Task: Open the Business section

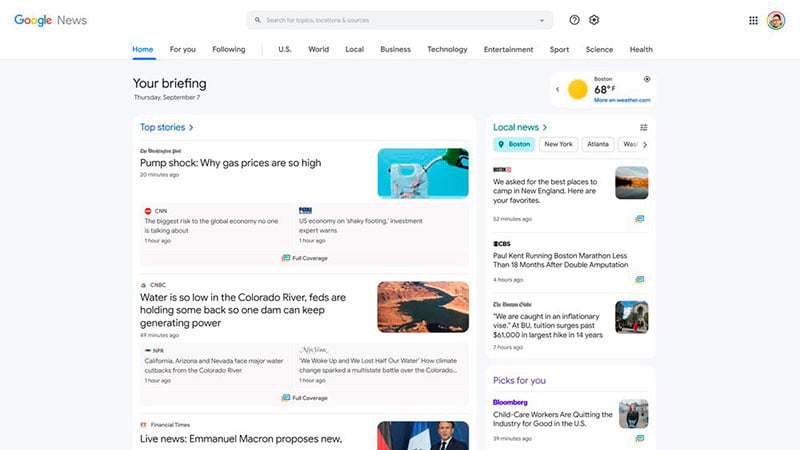Action: pos(395,49)
